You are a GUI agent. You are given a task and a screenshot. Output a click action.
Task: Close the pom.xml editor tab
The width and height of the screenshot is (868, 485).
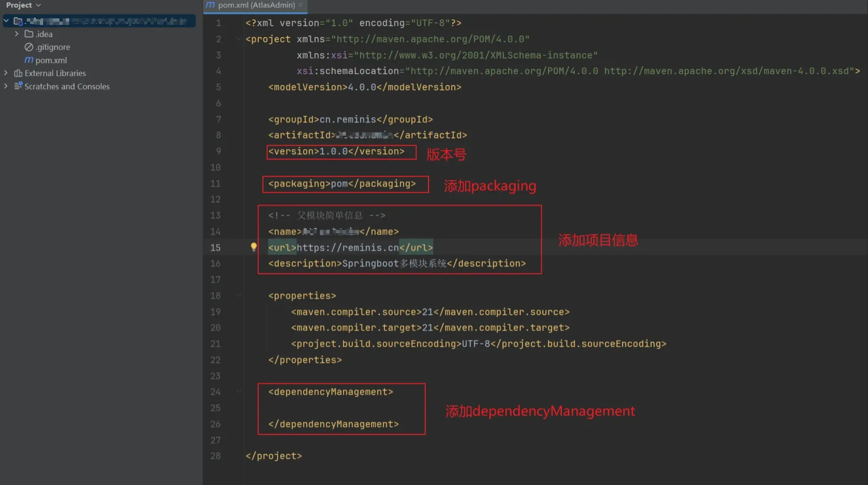(301, 5)
